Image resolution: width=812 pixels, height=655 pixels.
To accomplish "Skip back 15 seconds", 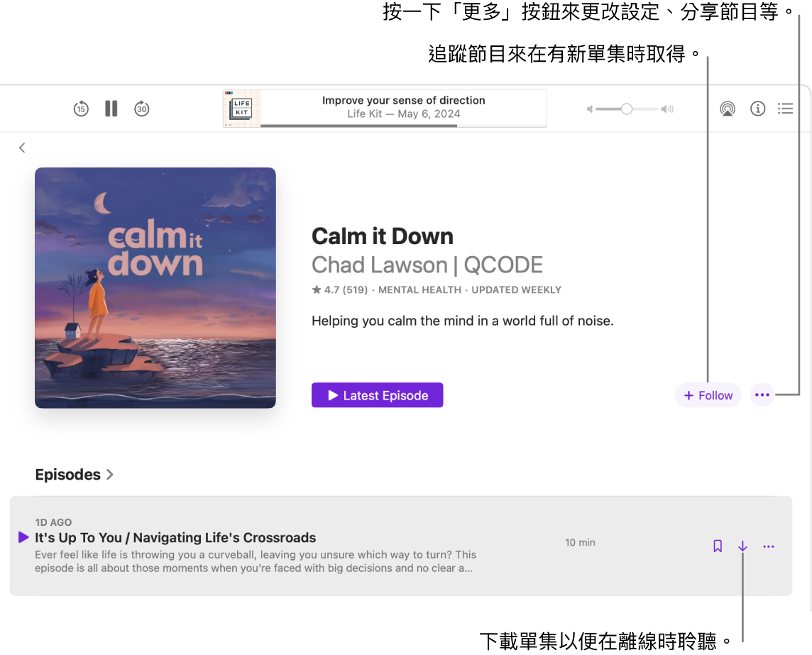I will [80, 109].
